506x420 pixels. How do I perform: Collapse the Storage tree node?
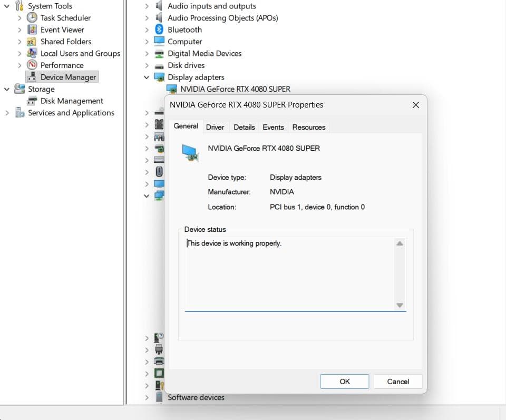(x=7, y=89)
